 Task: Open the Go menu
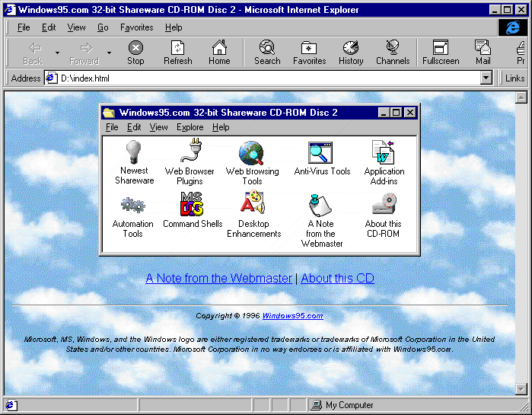point(103,27)
